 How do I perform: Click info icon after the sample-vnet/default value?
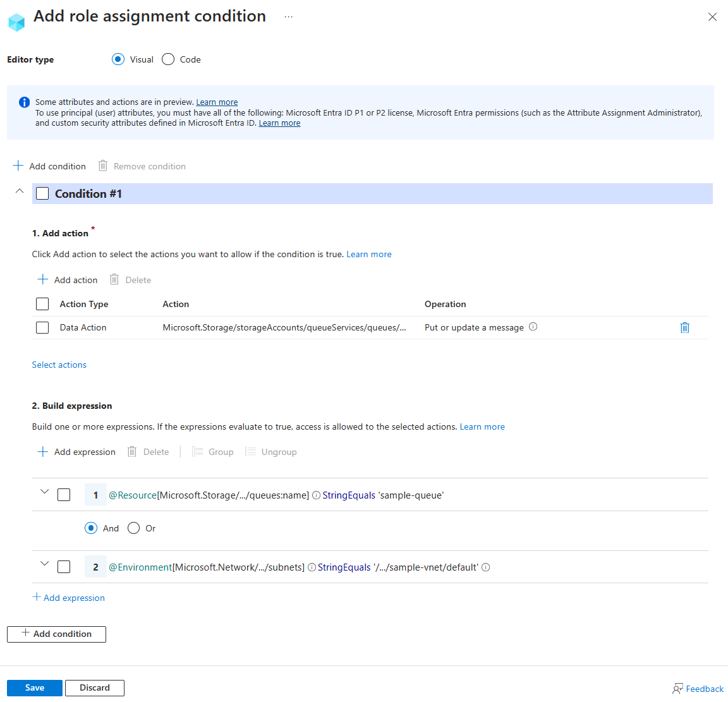pyautogui.click(x=486, y=567)
